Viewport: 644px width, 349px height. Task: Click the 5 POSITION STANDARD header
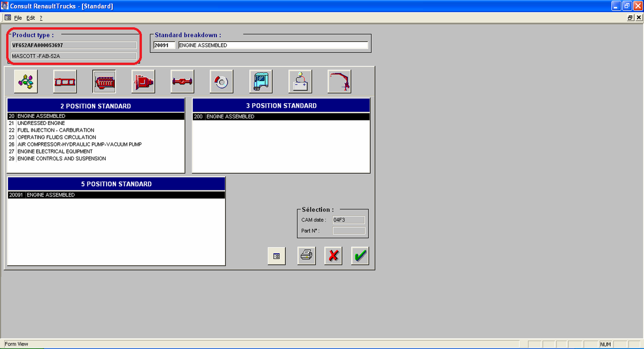116,184
